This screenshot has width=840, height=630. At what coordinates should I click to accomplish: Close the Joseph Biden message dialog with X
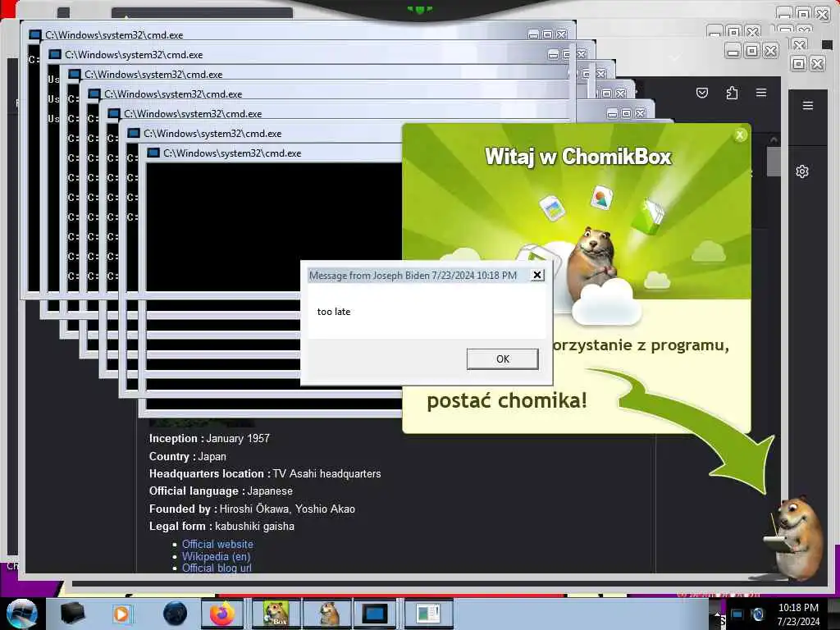536,275
